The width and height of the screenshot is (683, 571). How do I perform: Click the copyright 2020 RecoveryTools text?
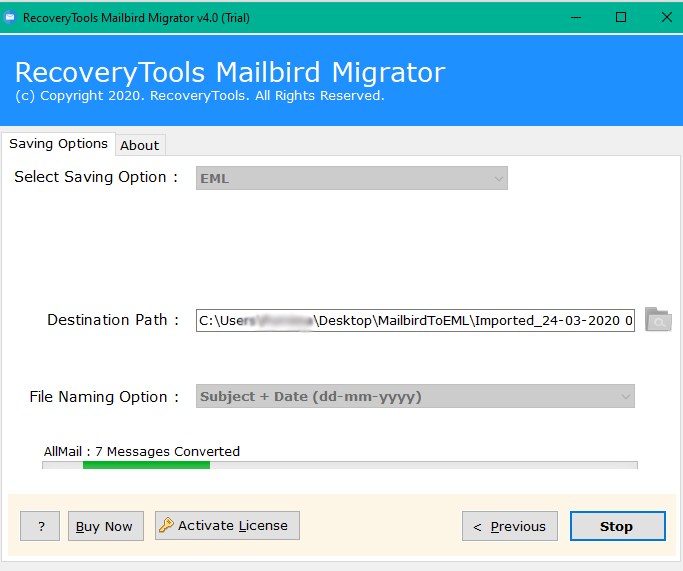pyautogui.click(x=199, y=95)
